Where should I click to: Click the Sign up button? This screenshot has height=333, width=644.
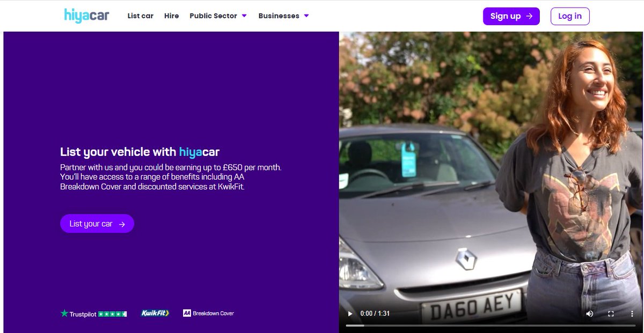(511, 16)
